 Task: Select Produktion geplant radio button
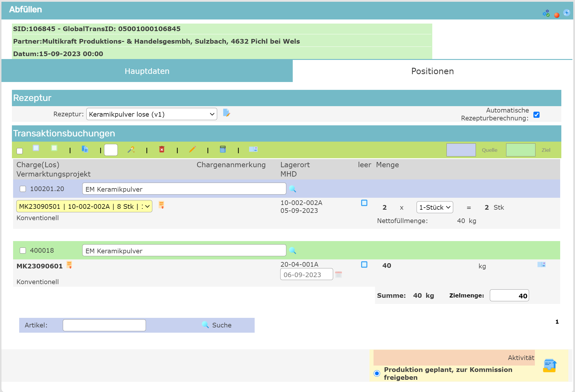pyautogui.click(x=377, y=373)
